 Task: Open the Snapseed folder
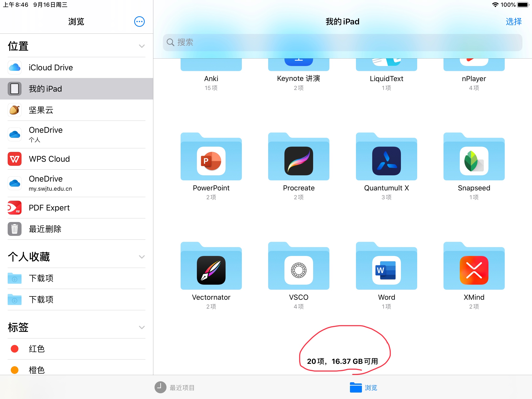(474, 161)
